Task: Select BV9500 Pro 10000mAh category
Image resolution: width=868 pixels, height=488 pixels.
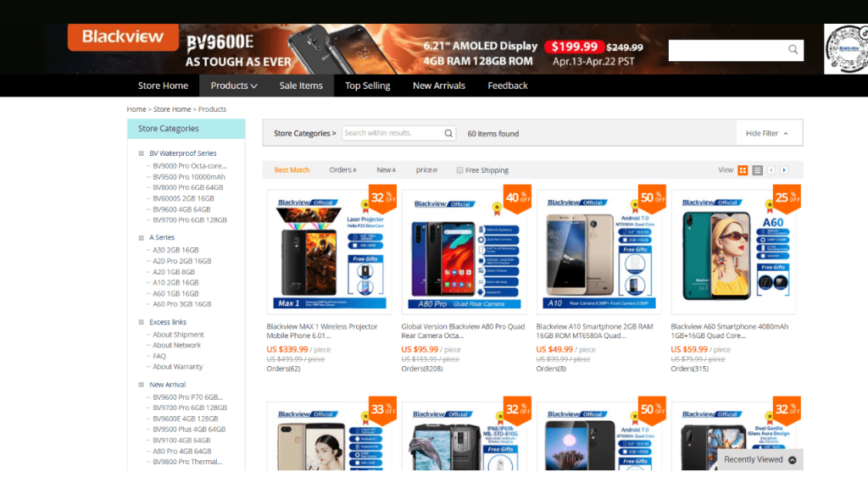Action: pyautogui.click(x=189, y=177)
